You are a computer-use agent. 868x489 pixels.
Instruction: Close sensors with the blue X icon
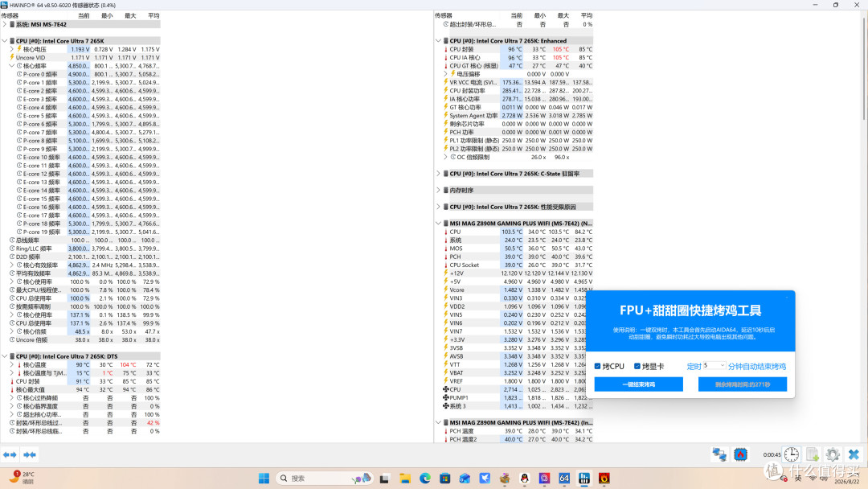point(854,454)
